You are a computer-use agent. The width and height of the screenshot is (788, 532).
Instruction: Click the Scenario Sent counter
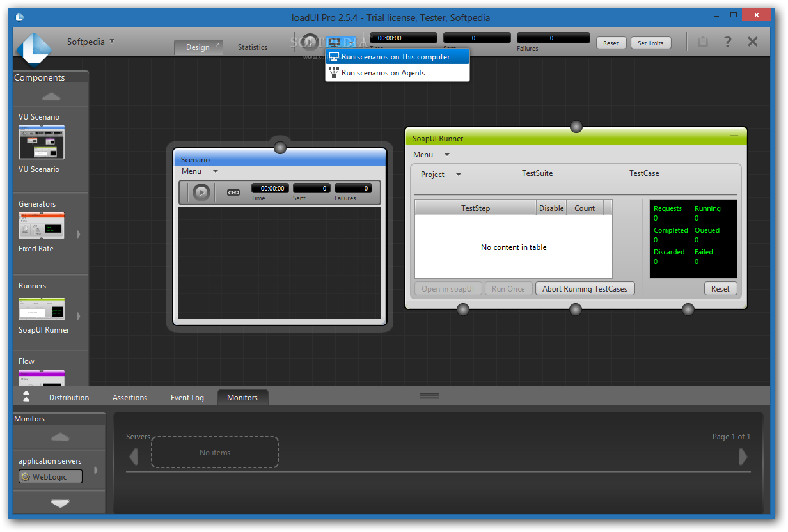tap(311, 189)
